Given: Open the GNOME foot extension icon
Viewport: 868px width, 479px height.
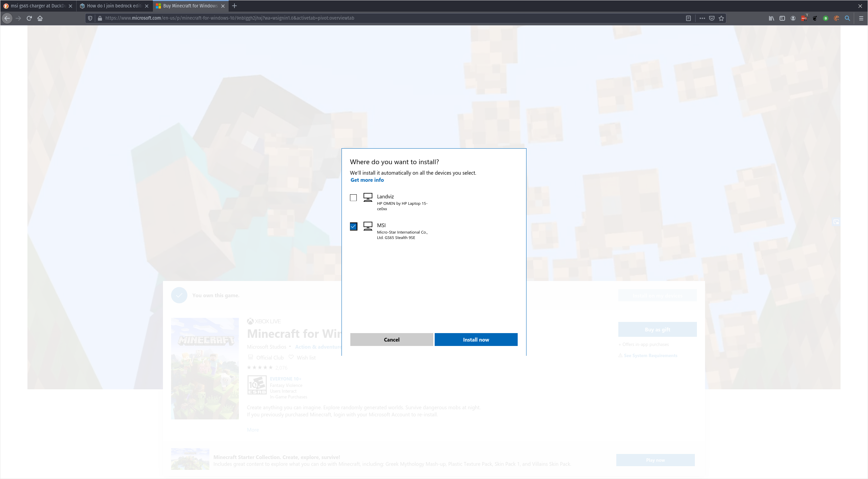Looking at the screenshot, I should pos(815,18).
